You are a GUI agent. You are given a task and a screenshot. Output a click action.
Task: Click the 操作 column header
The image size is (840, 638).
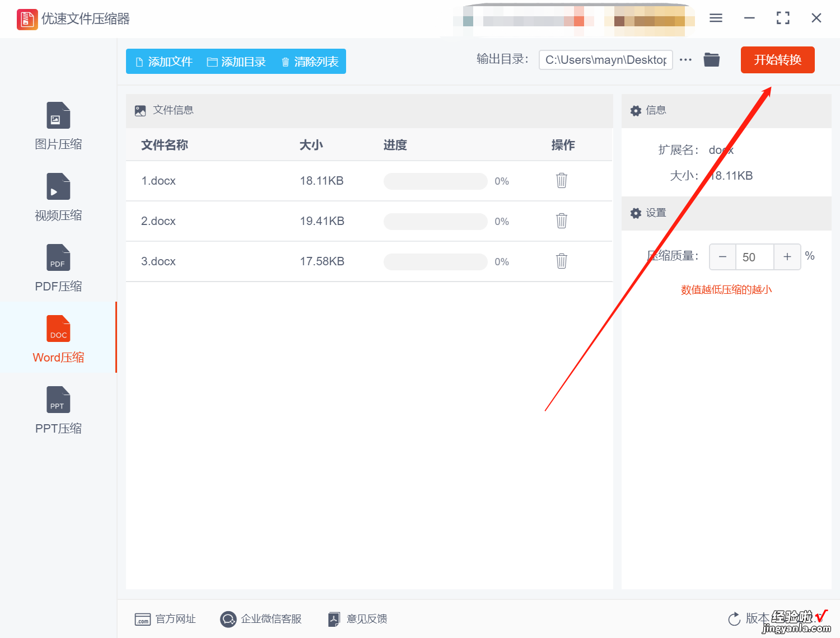[x=563, y=145]
